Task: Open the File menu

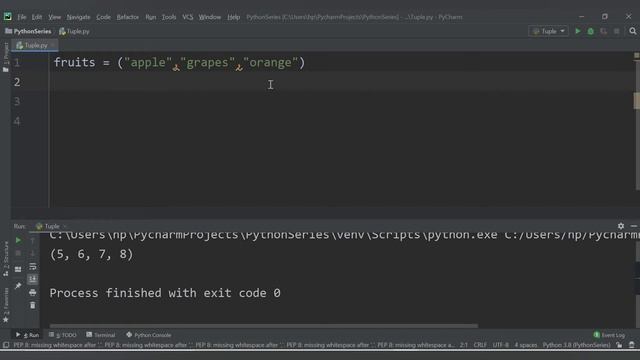Action: 22,17
